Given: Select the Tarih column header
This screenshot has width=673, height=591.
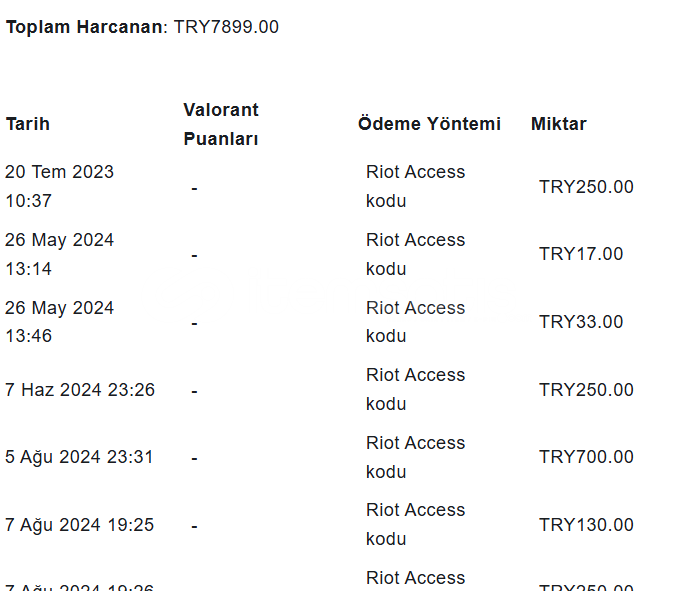Looking at the screenshot, I should pos(27,124).
